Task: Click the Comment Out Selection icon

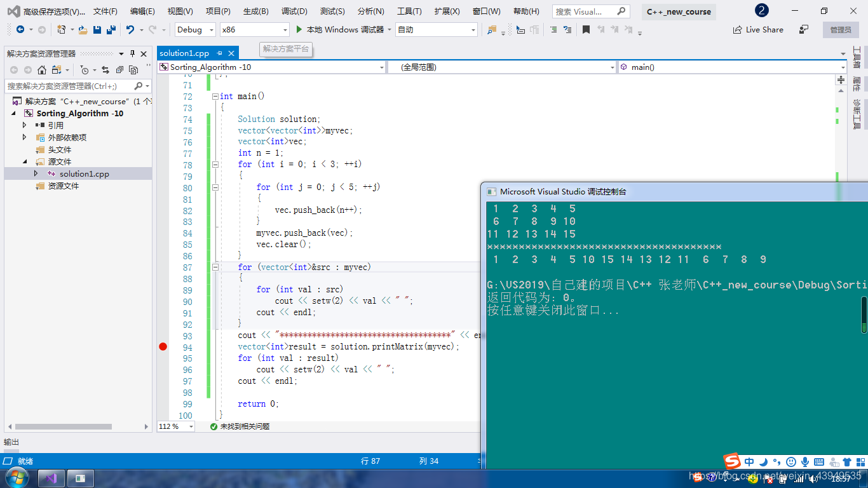Action: [x=553, y=30]
